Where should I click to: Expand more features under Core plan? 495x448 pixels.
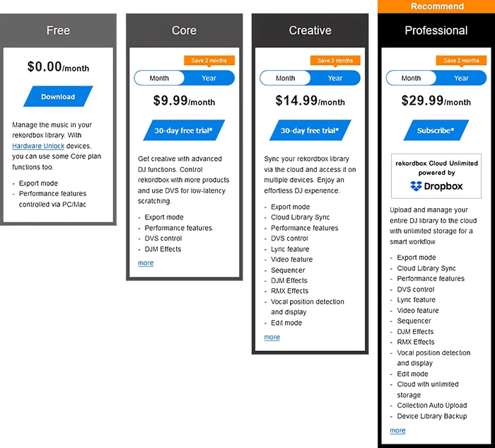[x=146, y=263]
